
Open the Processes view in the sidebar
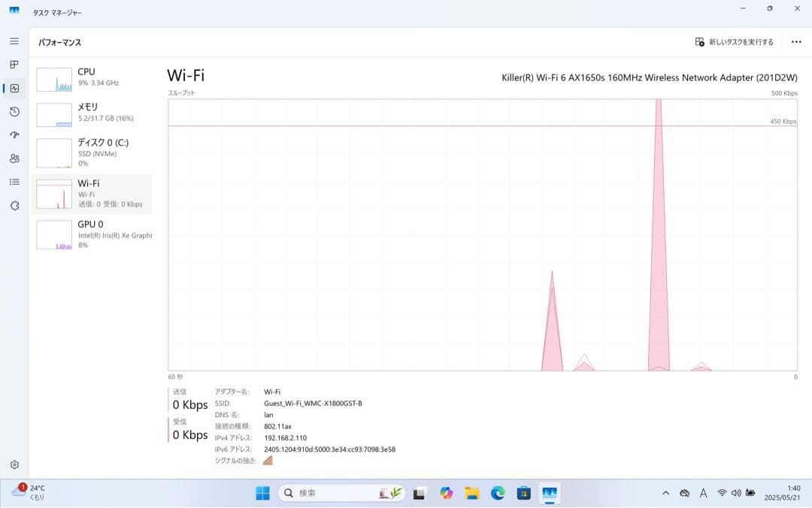tap(14, 64)
